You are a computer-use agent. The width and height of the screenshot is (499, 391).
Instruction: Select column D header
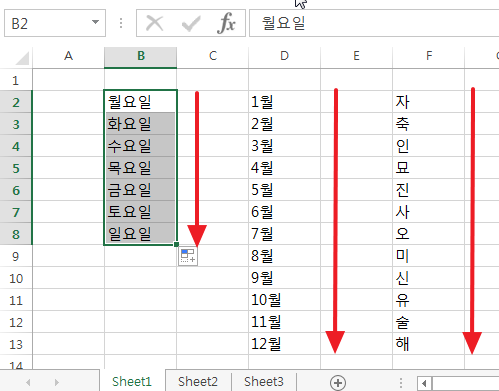[284, 56]
